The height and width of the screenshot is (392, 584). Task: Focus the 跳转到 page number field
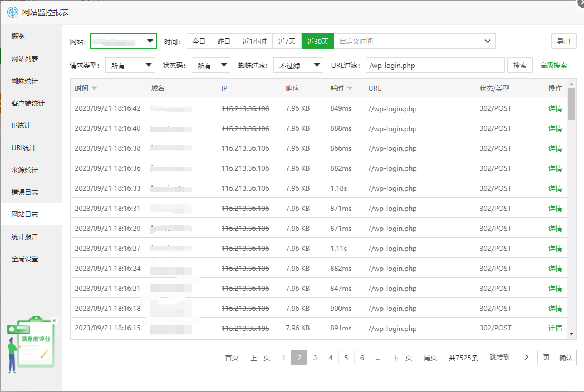pos(526,358)
